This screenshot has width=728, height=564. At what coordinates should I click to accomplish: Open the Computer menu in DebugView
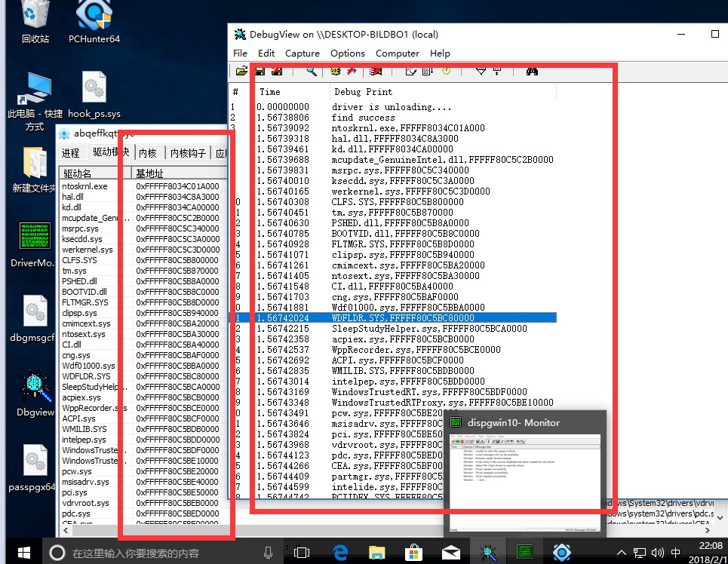398,54
